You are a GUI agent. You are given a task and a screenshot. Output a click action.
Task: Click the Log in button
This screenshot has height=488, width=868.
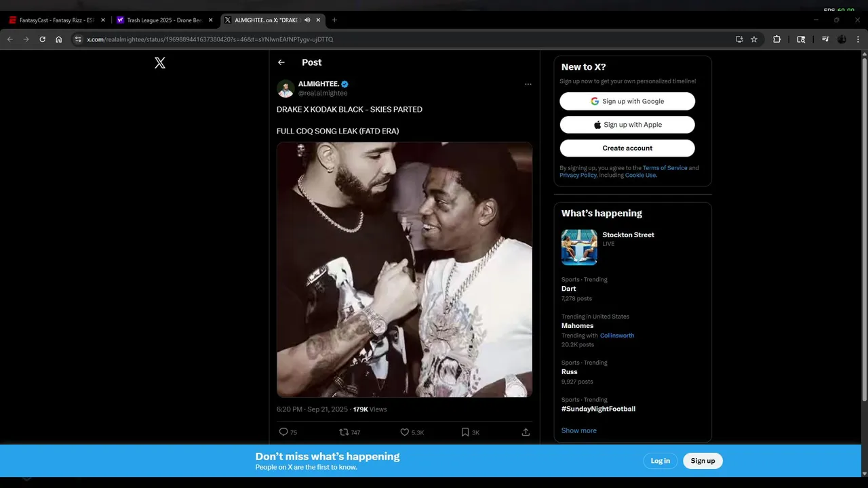tap(660, 461)
